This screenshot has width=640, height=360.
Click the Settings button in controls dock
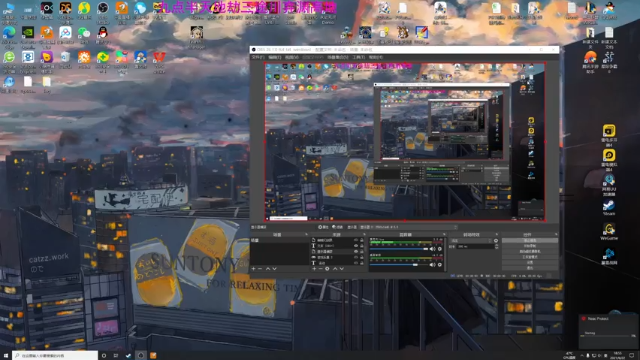point(530,262)
